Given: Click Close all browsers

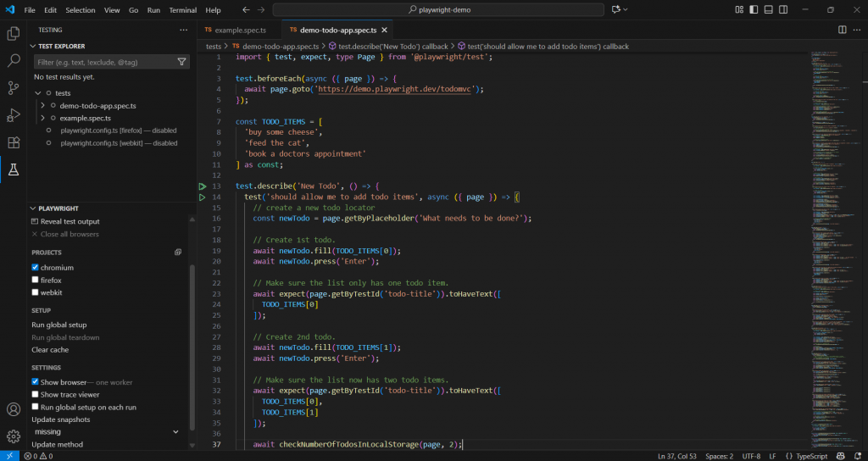Looking at the screenshot, I should coord(70,234).
